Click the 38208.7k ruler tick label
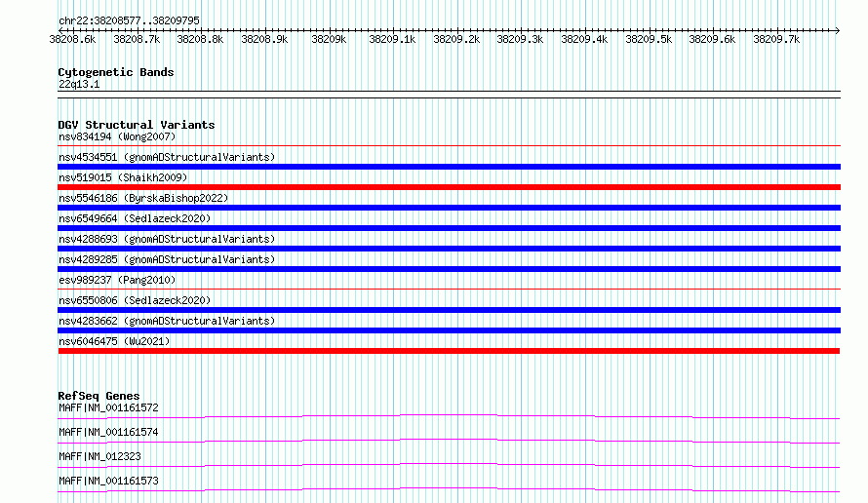 click(137, 39)
